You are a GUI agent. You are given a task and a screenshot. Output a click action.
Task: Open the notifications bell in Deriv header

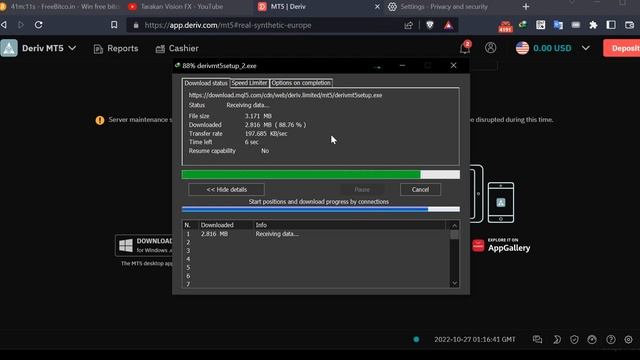pos(464,48)
